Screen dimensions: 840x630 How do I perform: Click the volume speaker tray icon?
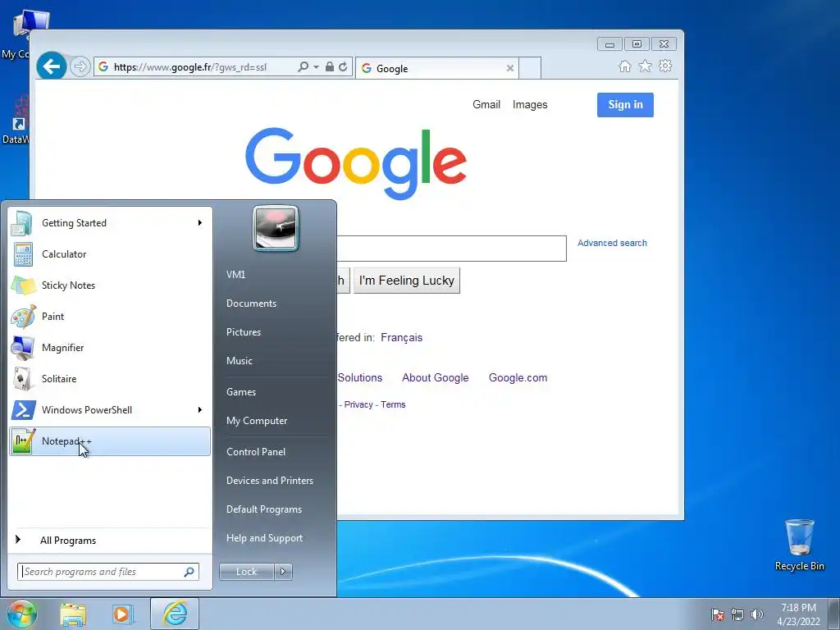(757, 614)
